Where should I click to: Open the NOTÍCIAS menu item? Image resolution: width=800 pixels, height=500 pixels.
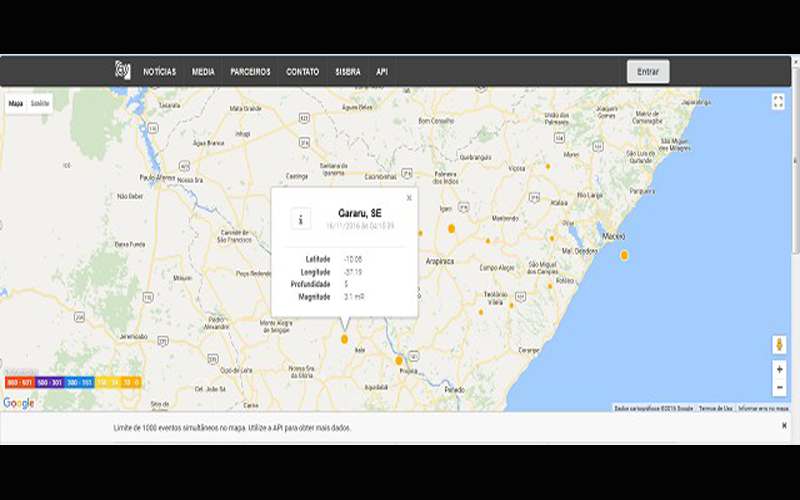point(159,72)
